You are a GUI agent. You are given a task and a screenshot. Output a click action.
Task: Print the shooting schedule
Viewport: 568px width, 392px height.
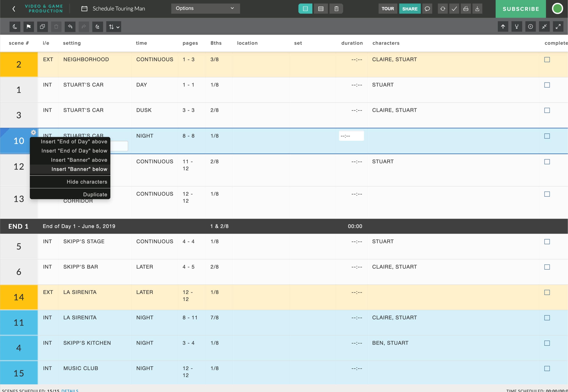[466, 9]
